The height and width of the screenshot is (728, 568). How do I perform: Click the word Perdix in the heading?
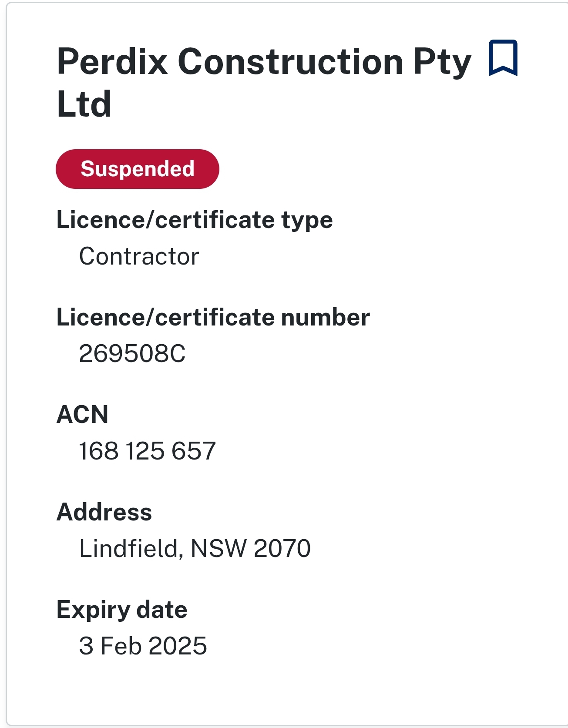112,61
